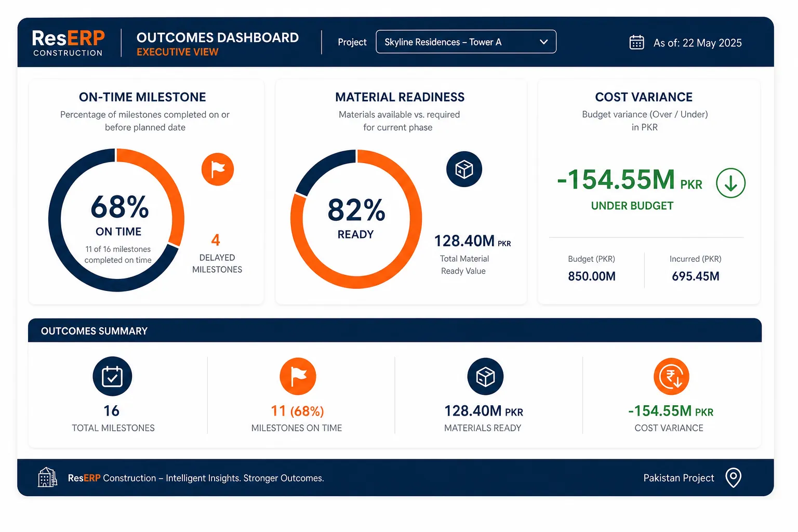Click the Project label beside the dropdown
Image resolution: width=798 pixels, height=532 pixels.
[352, 42]
